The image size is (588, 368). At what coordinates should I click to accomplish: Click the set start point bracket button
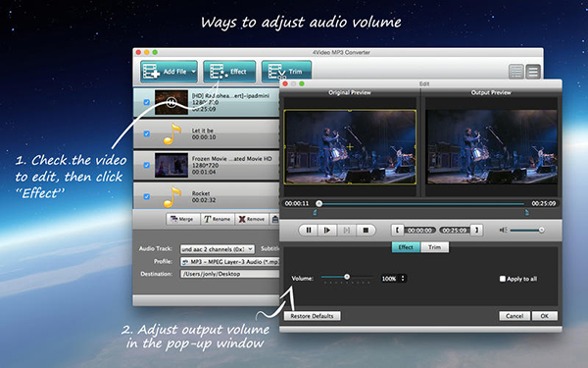397,230
